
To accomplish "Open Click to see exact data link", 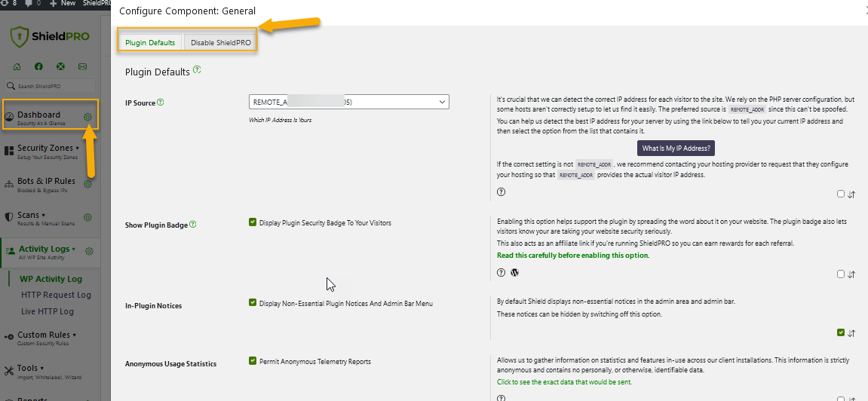I will click(x=564, y=382).
